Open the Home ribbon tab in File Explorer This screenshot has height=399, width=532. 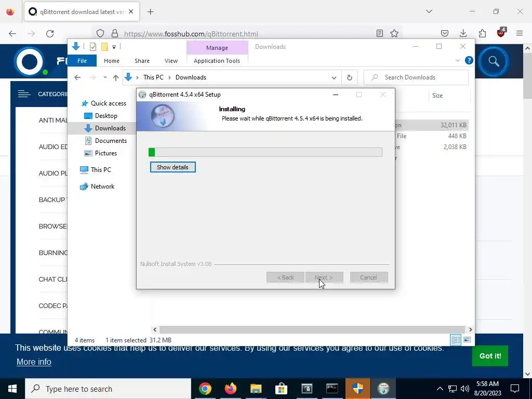pos(112,61)
